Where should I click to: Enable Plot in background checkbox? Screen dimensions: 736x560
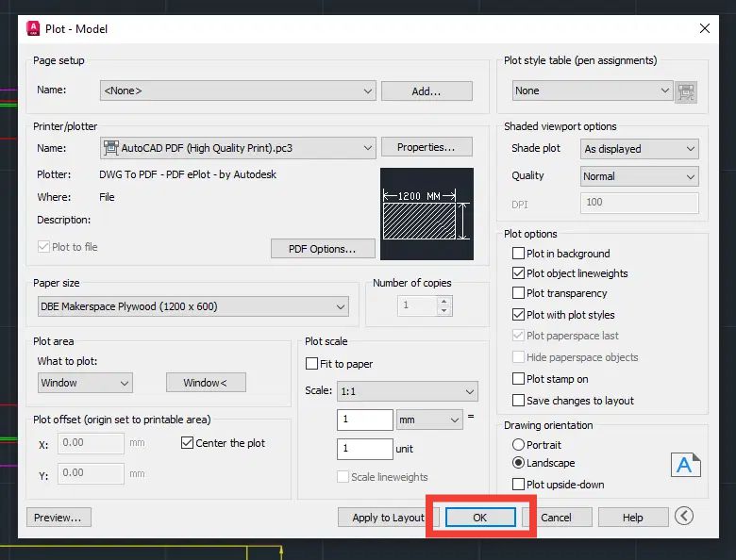coord(518,254)
